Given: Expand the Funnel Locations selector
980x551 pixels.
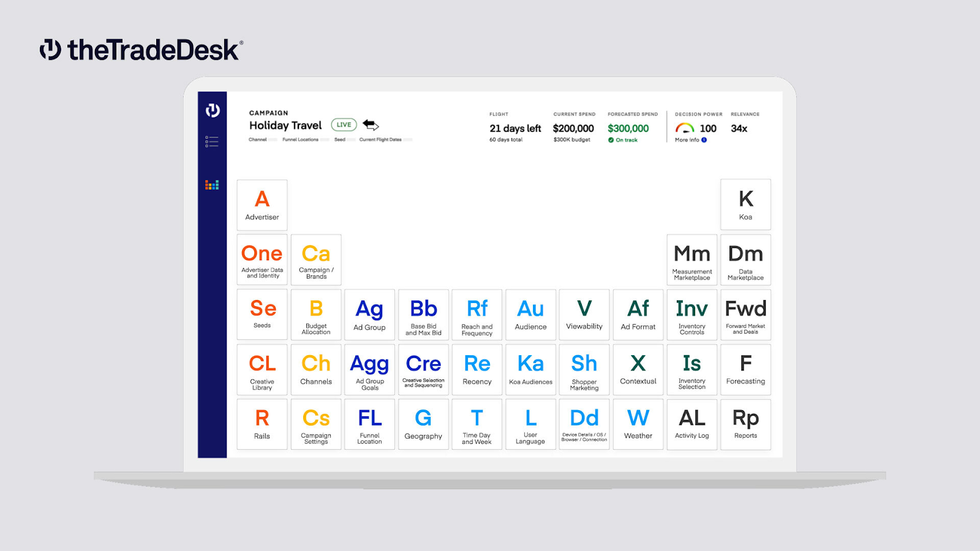Looking at the screenshot, I should point(301,140).
